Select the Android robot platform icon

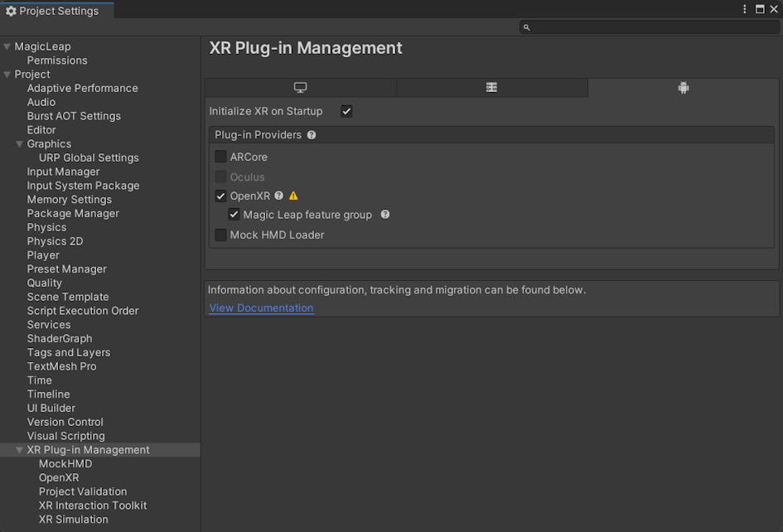683,86
